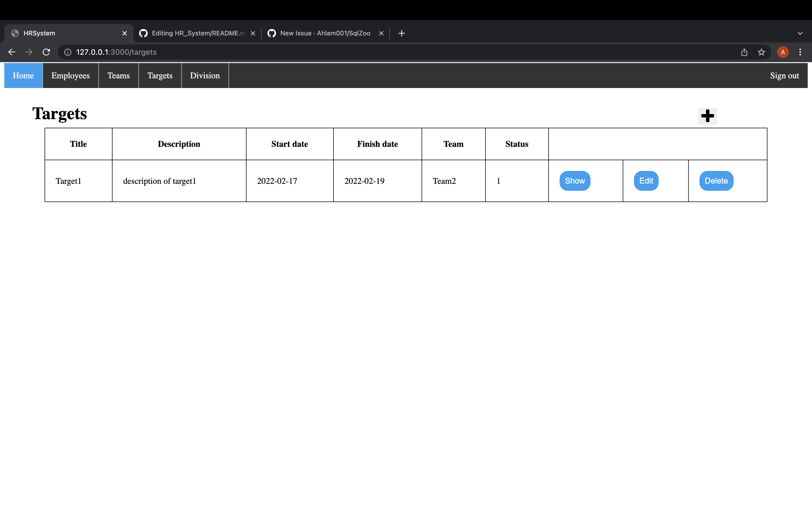Open Chrome three-dot menu

(800, 52)
